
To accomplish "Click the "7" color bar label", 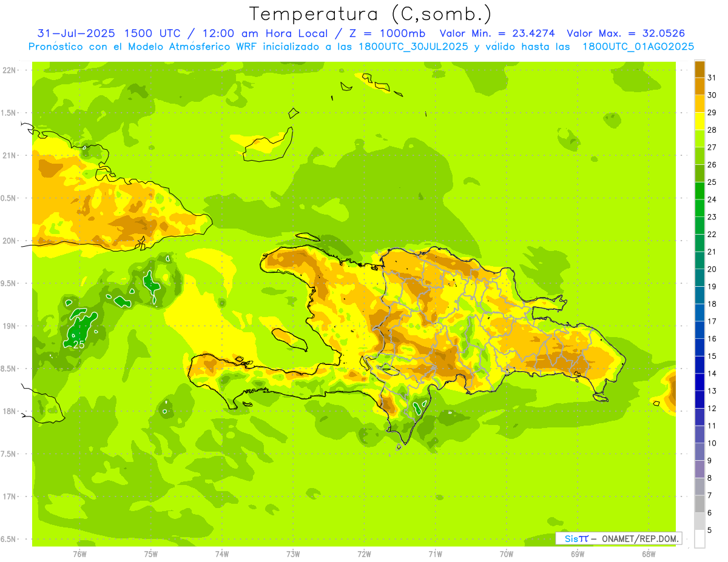I will (709, 495).
